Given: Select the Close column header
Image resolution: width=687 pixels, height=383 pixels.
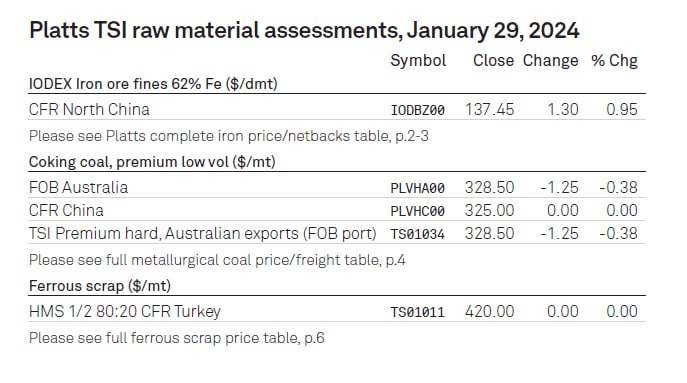Looking at the screenshot, I should point(493,60).
